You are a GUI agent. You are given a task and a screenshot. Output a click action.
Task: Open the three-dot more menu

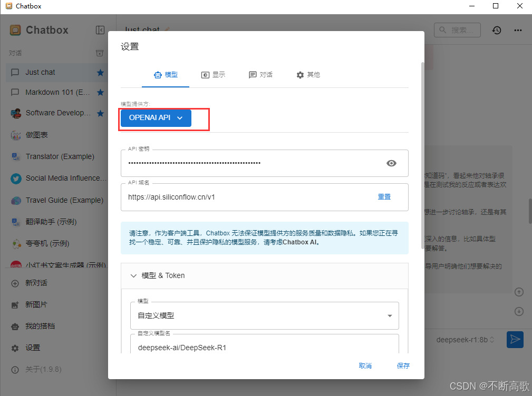click(518, 30)
